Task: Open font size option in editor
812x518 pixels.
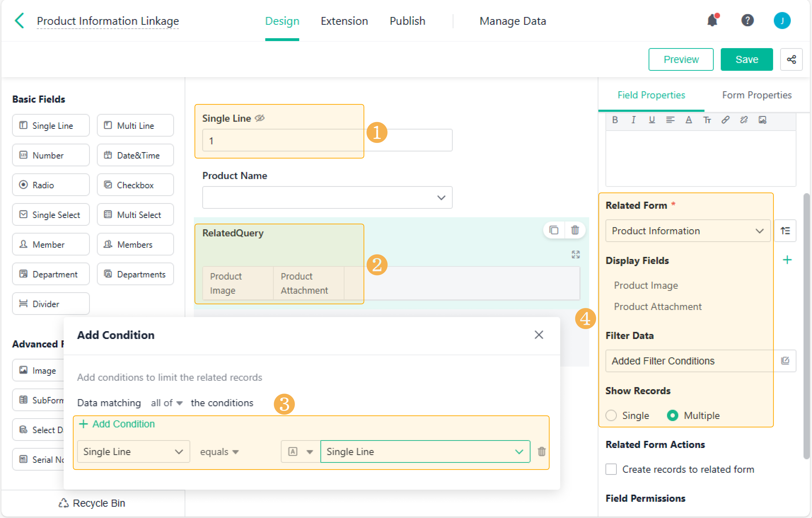Action: click(x=707, y=120)
